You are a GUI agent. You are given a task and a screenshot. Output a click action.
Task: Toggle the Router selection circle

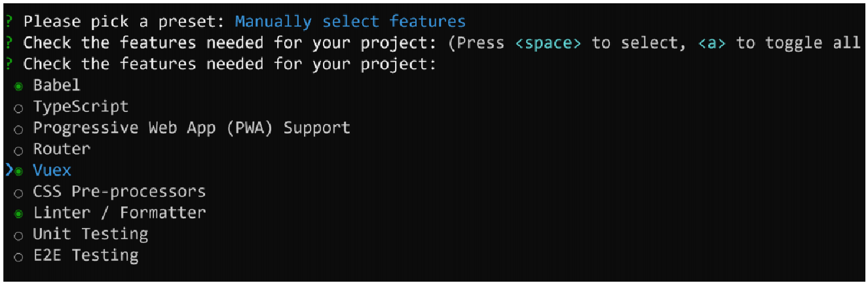(18, 151)
